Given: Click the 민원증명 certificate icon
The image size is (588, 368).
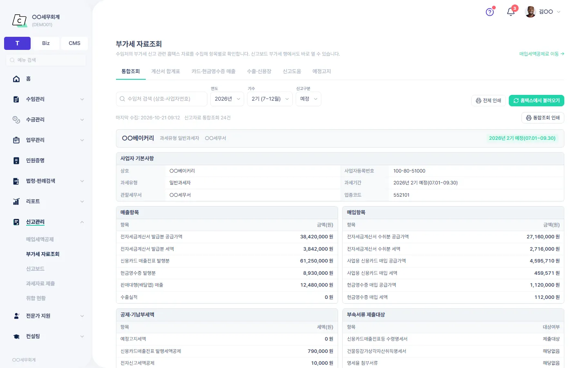Looking at the screenshot, I should point(16,161).
